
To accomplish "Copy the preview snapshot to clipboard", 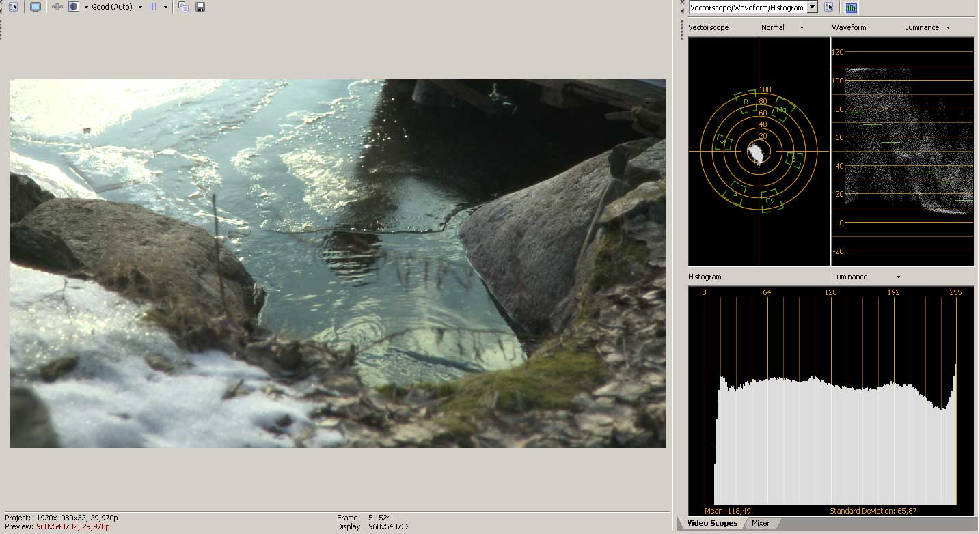I will coord(183,7).
